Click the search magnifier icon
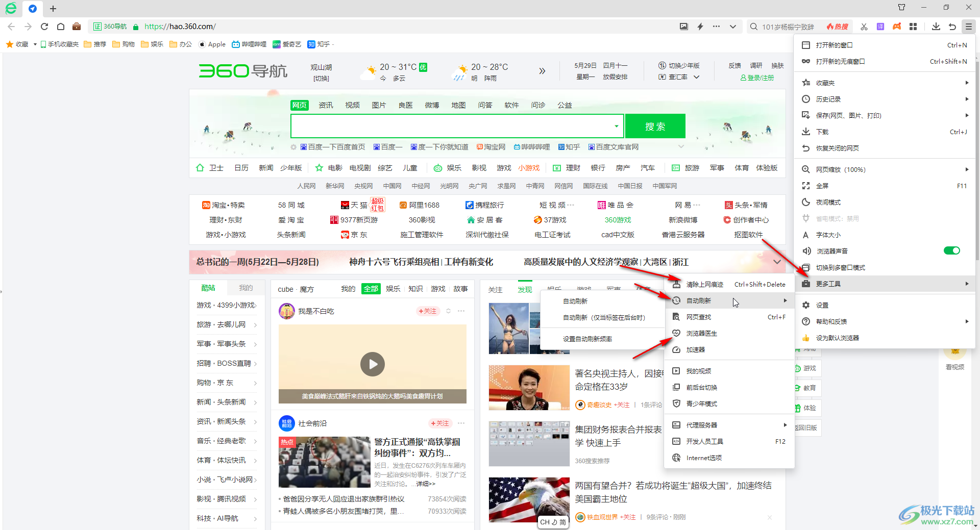The image size is (980, 530). tap(754, 27)
